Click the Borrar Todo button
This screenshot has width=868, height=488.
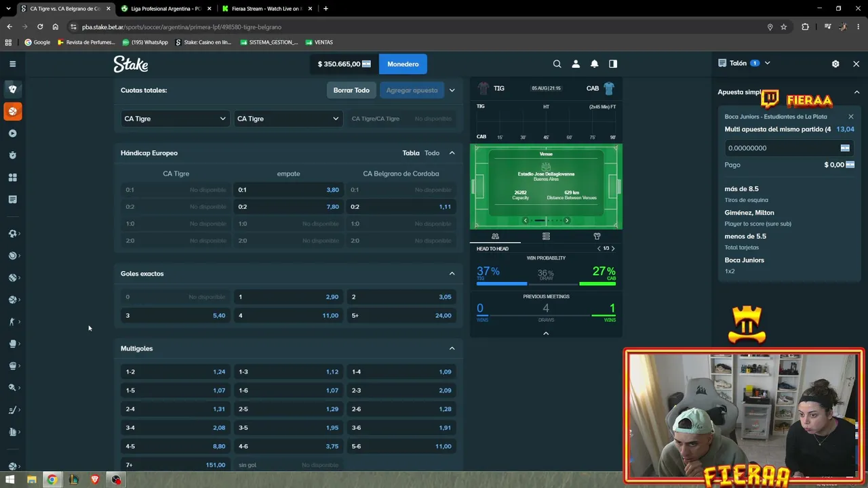click(351, 90)
